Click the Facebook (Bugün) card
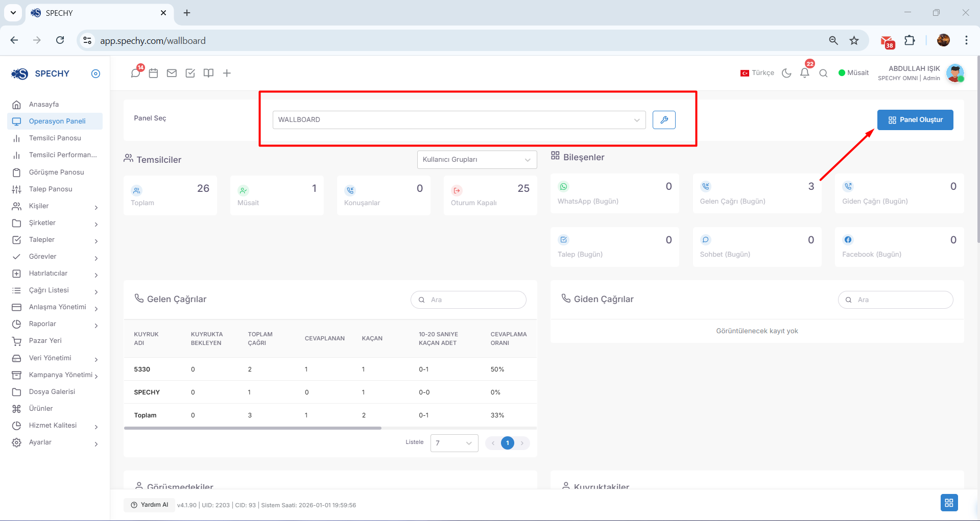The image size is (980, 521). (x=899, y=246)
